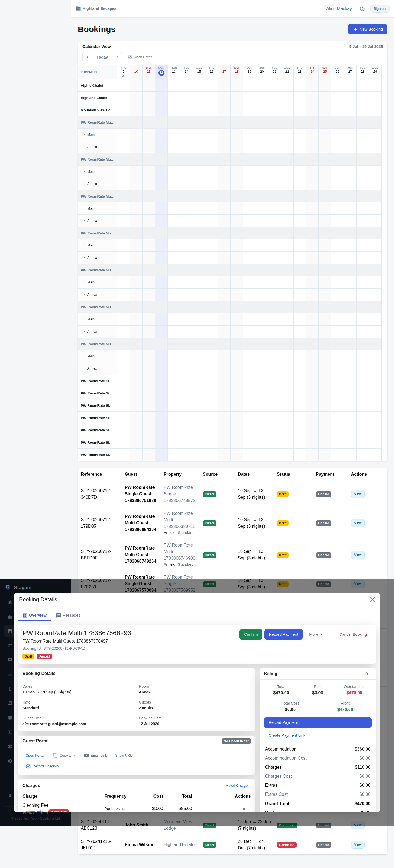Close the Booking Details dialog

pos(372,599)
